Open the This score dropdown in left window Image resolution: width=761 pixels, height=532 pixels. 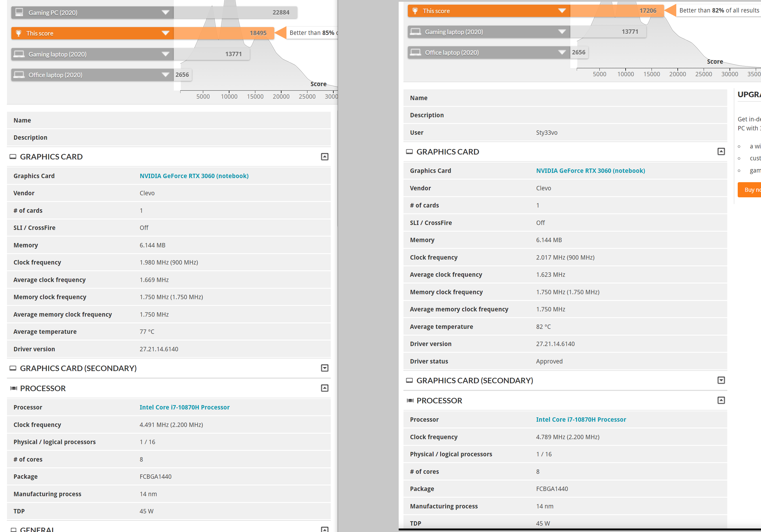[165, 33]
